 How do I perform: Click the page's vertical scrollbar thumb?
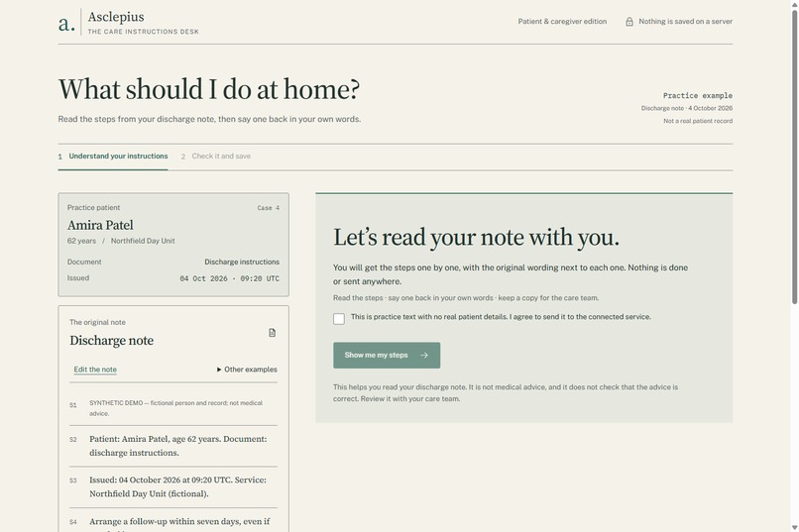tap(794, 157)
